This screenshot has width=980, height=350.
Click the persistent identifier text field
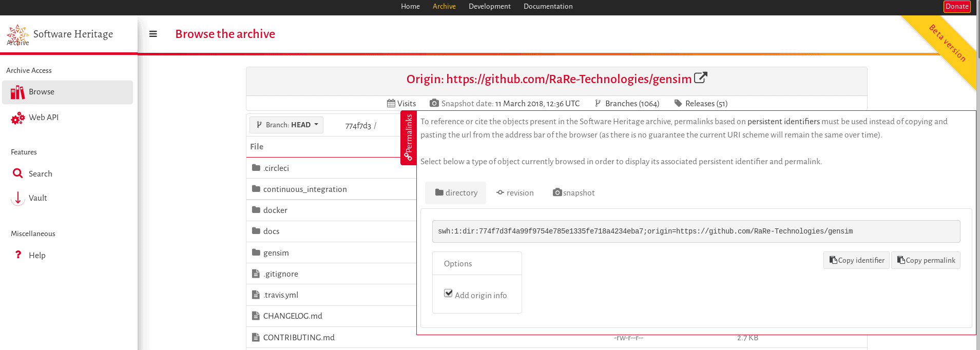tap(696, 231)
